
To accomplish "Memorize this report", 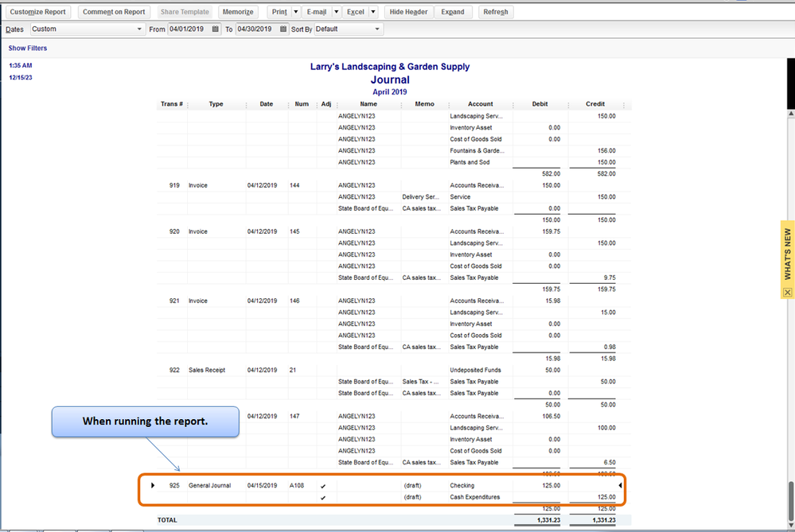I will pyautogui.click(x=238, y=12).
